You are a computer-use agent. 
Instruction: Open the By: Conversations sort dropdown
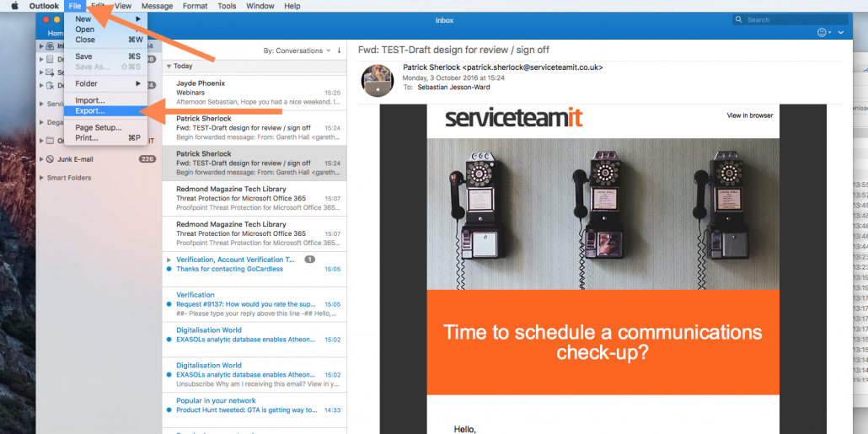pyautogui.click(x=297, y=51)
